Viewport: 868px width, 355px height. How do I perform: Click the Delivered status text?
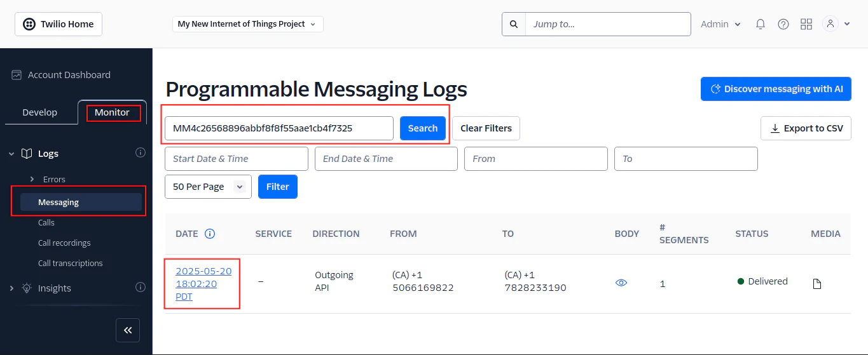click(x=768, y=281)
